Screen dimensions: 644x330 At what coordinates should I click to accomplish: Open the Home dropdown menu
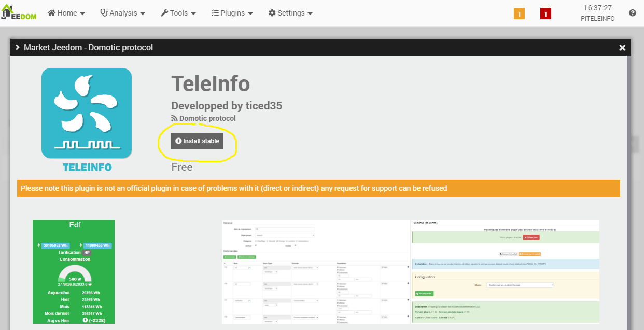point(66,13)
